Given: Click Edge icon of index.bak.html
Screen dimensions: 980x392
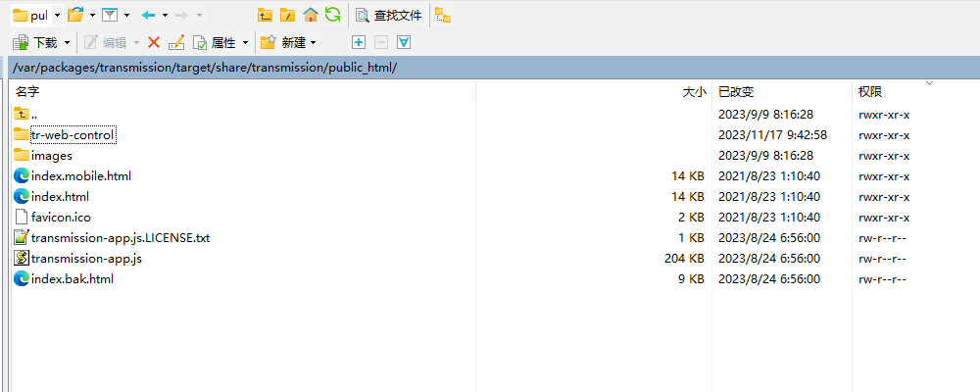Looking at the screenshot, I should click(22, 279).
